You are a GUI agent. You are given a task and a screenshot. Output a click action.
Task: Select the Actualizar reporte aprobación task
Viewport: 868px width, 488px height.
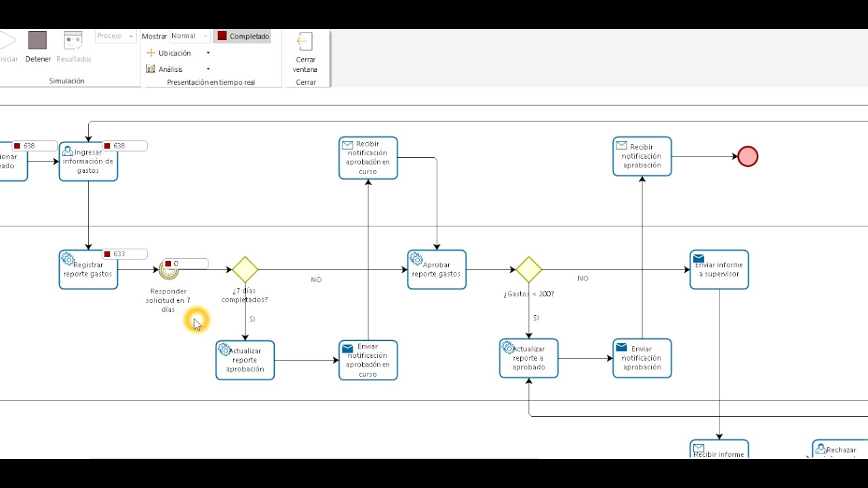245,360
